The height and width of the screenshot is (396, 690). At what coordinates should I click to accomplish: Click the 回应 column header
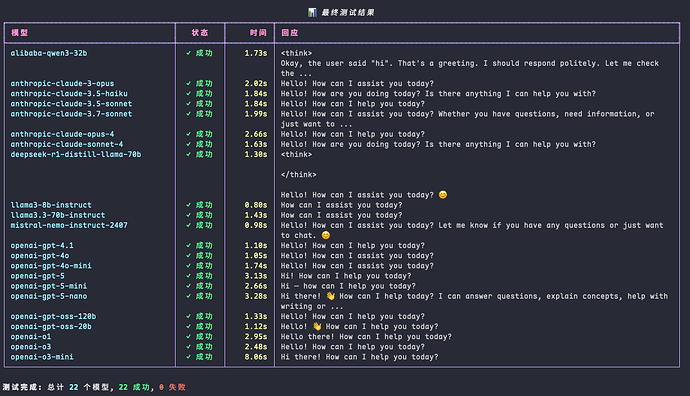click(x=290, y=33)
